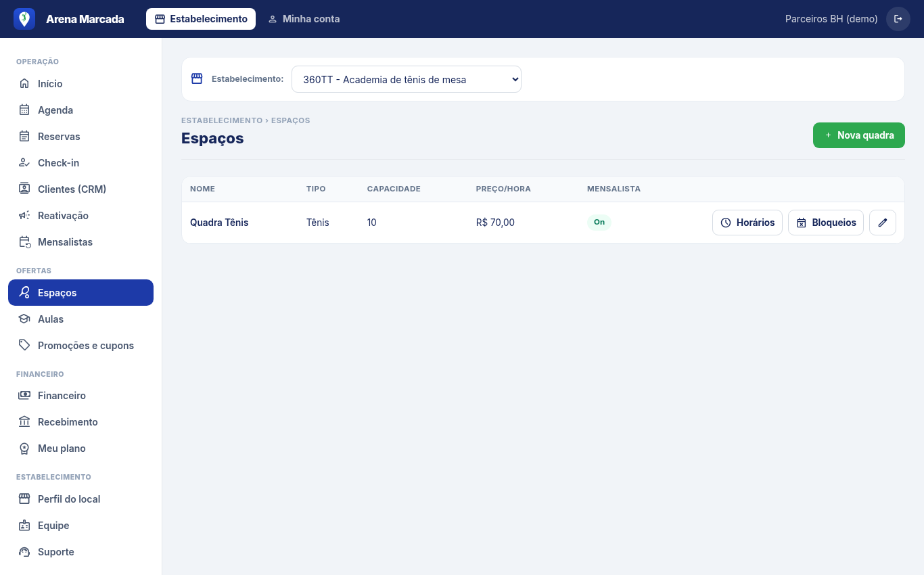Click the Mensalista column header
Viewport: 924px width, 575px height.
tap(614, 189)
